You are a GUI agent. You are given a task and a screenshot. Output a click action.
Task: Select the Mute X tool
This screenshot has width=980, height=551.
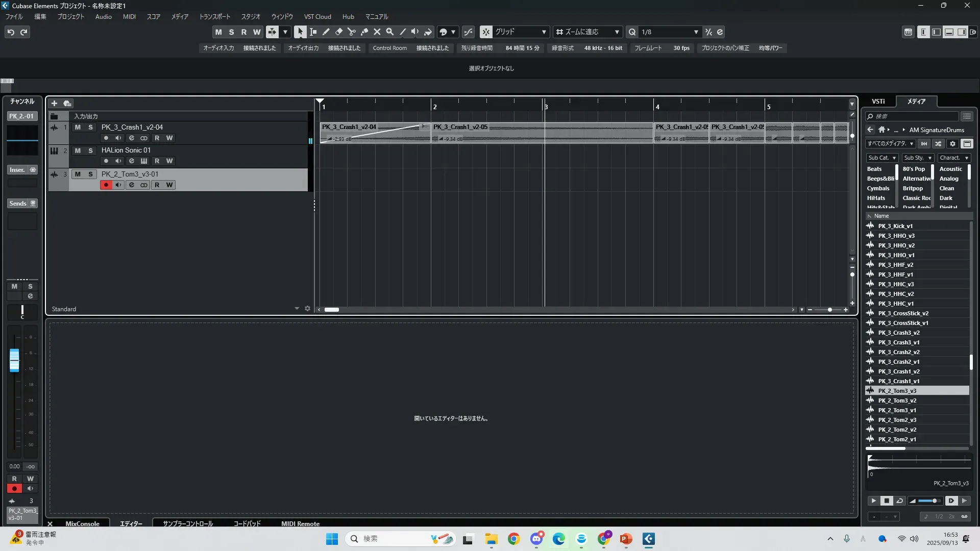(377, 32)
